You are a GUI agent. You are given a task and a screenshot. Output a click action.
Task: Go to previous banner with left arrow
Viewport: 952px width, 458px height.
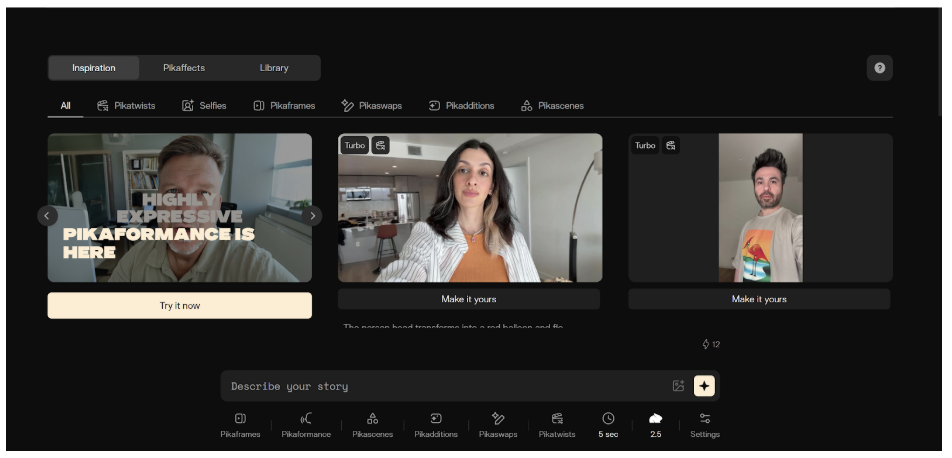pyautogui.click(x=47, y=215)
